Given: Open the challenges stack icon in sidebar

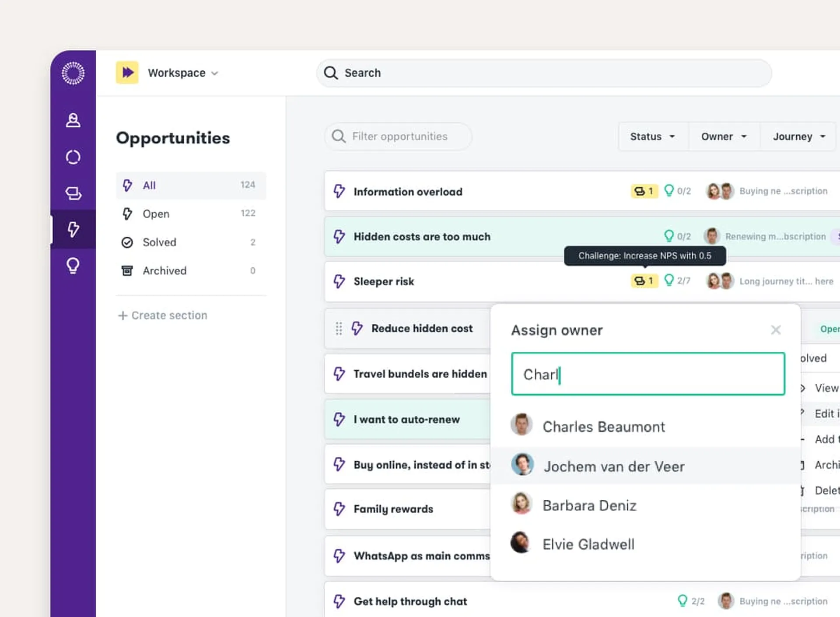Looking at the screenshot, I should 73,193.
